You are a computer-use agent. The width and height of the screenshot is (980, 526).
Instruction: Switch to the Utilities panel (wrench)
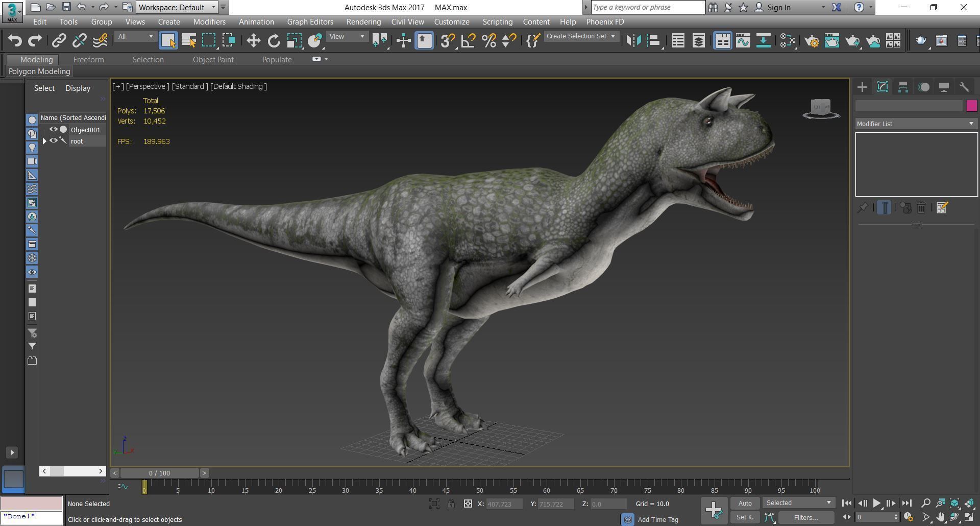tap(964, 87)
